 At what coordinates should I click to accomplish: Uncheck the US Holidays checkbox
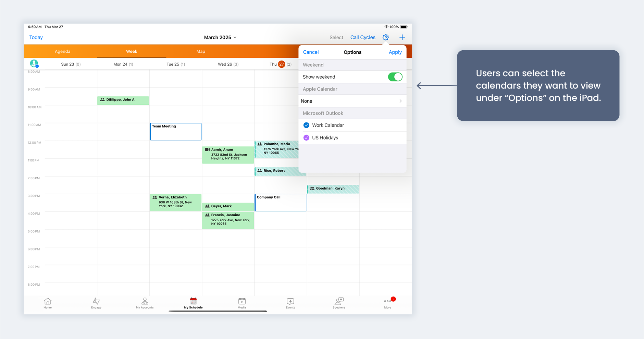tap(307, 138)
